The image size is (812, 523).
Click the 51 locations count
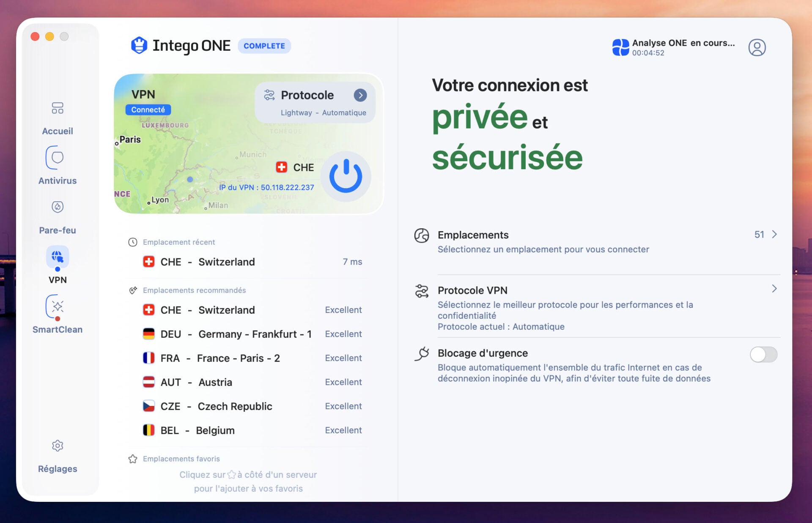coord(759,235)
